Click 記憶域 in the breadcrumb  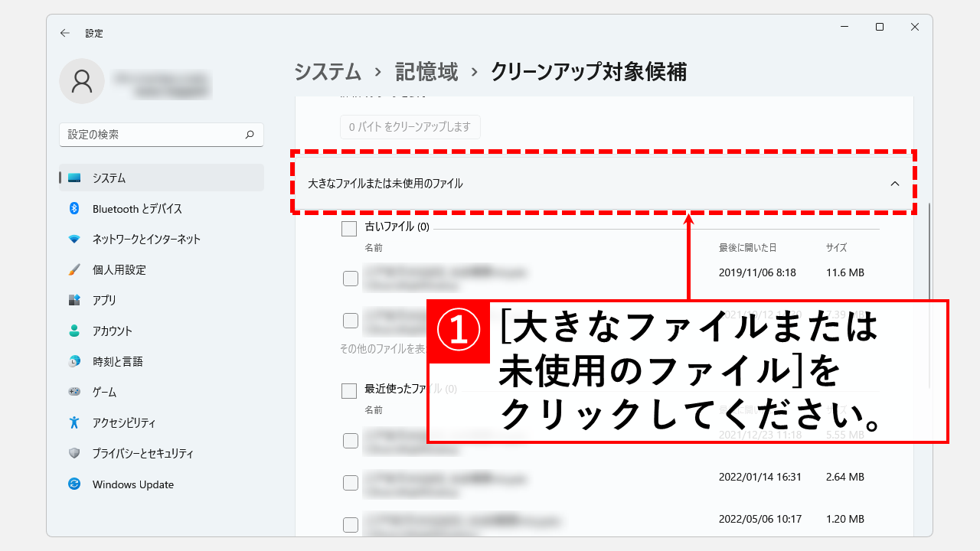426,72
